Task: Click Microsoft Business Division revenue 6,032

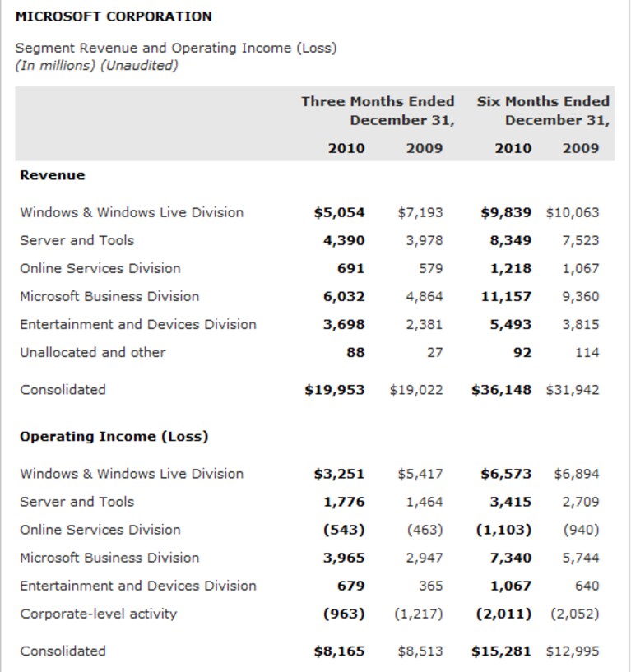Action: pos(344,297)
